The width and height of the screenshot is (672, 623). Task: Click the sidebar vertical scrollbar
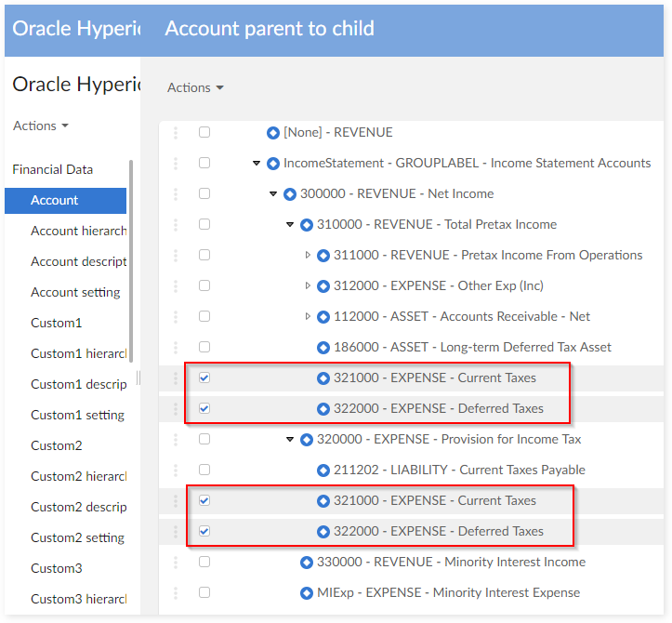131,260
